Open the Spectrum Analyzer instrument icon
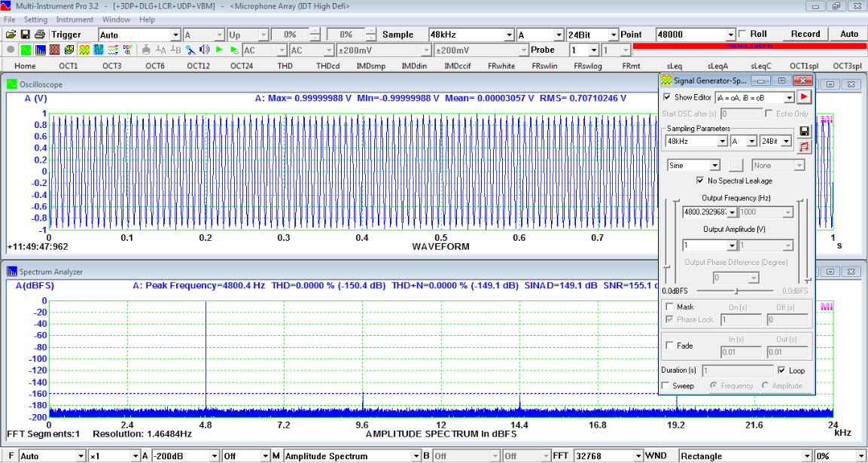The width and height of the screenshot is (868, 463). (x=41, y=50)
